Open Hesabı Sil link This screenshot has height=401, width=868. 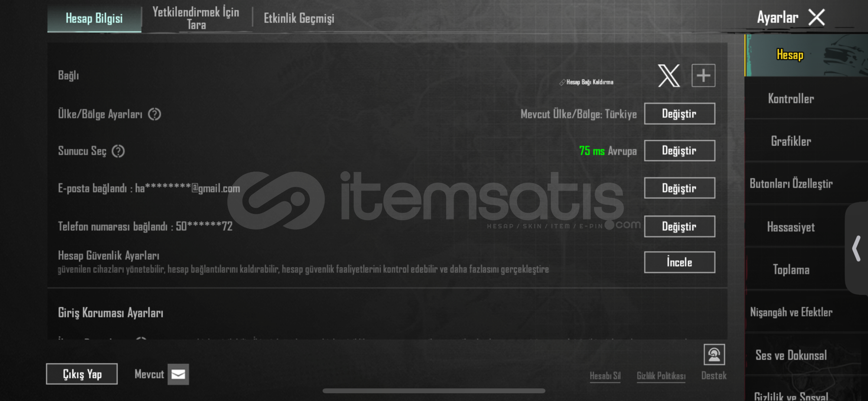[605, 376]
